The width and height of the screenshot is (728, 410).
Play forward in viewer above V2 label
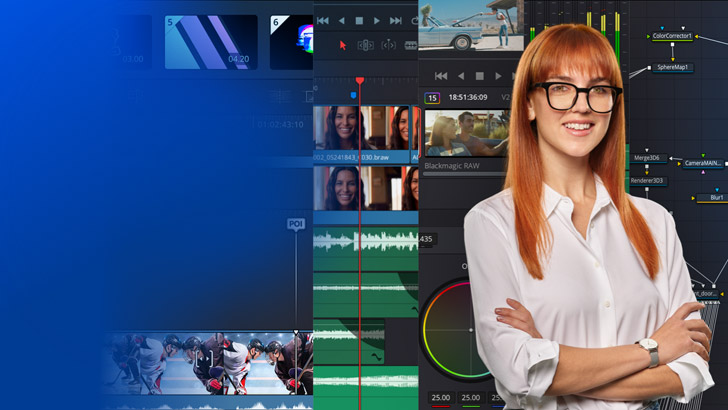click(498, 76)
